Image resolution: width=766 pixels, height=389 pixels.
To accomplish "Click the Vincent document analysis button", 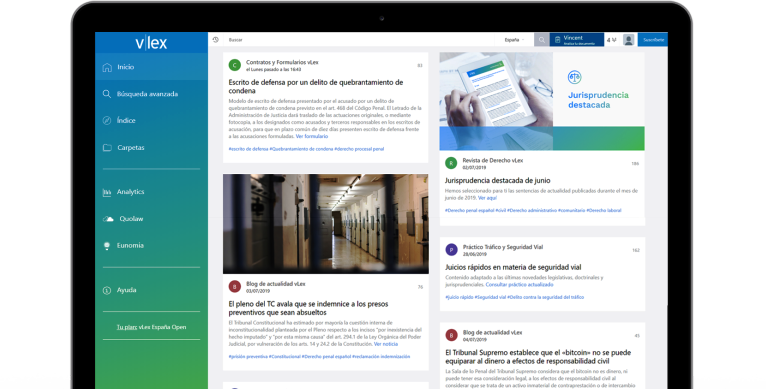I will (577, 40).
